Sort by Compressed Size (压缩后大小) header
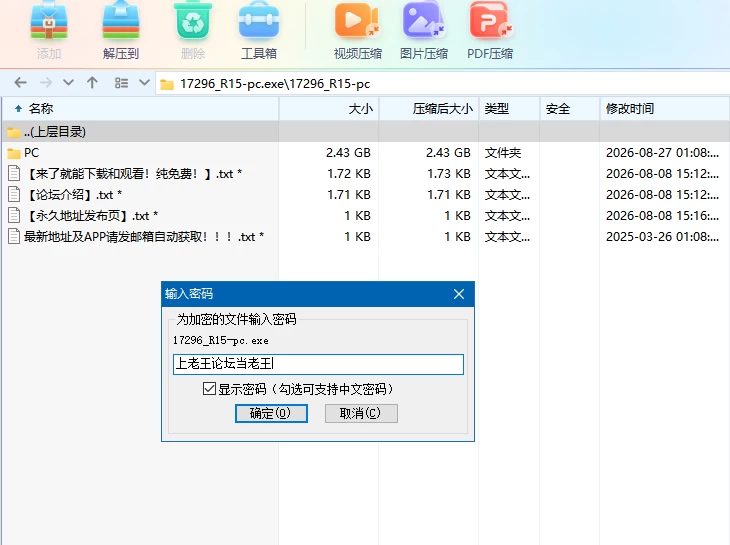 click(x=429, y=109)
